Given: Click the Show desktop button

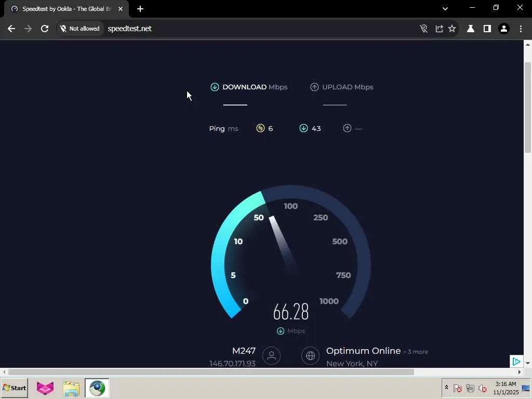Looking at the screenshot, I should click(x=526, y=388).
